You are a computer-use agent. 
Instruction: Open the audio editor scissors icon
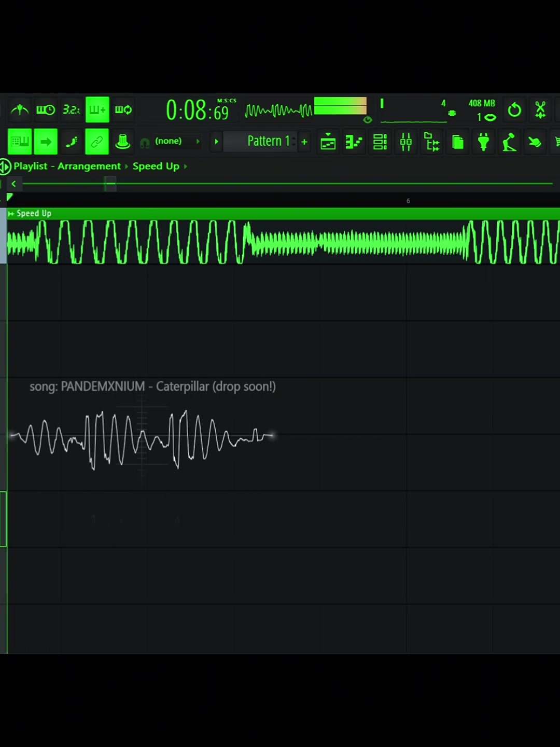(540, 109)
